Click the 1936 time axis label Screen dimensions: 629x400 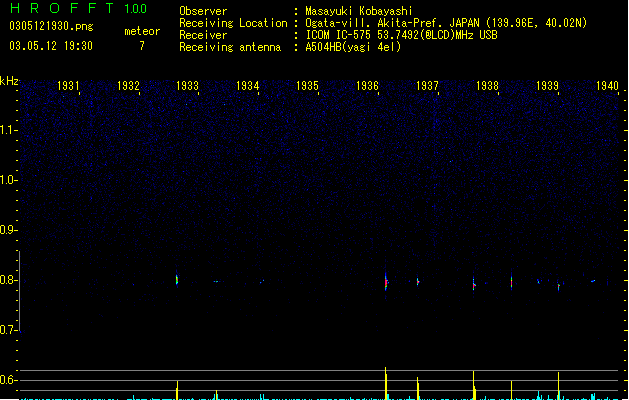tap(367, 86)
